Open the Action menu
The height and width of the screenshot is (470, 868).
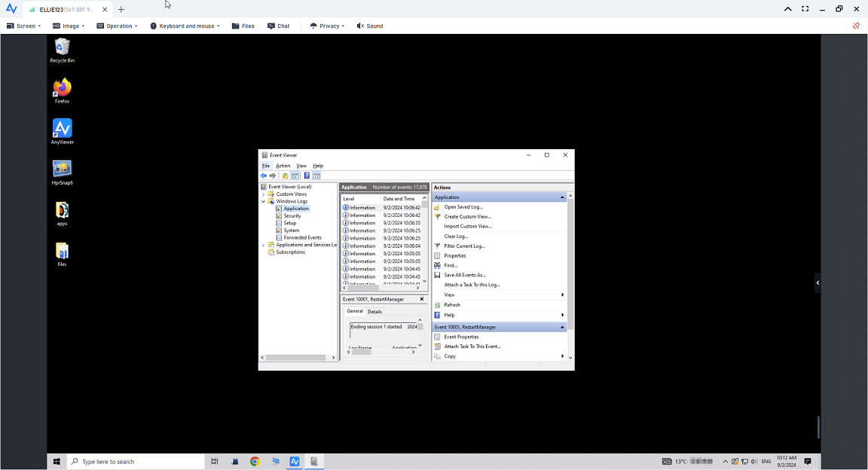tap(283, 166)
